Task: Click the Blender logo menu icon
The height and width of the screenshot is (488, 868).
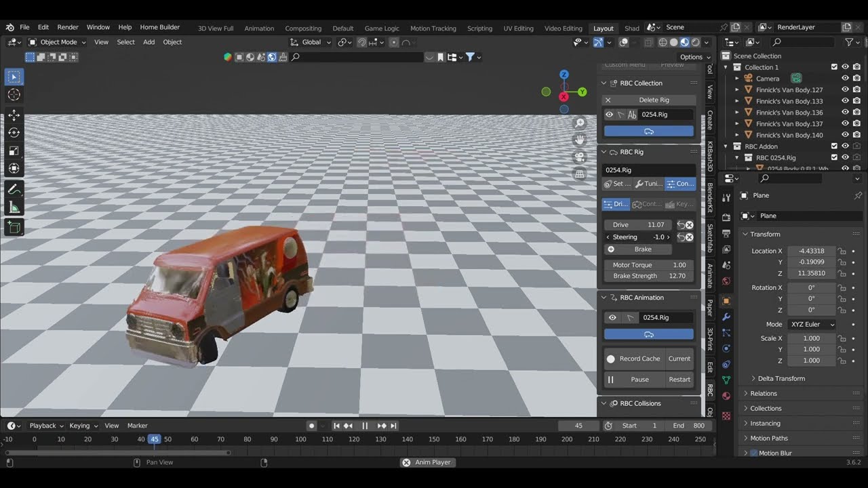Action: click(x=9, y=27)
